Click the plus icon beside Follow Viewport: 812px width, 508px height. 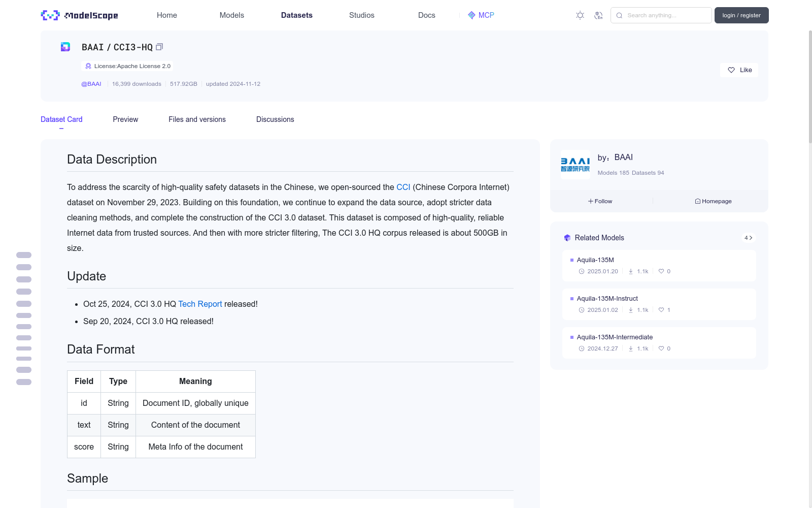coord(591,201)
